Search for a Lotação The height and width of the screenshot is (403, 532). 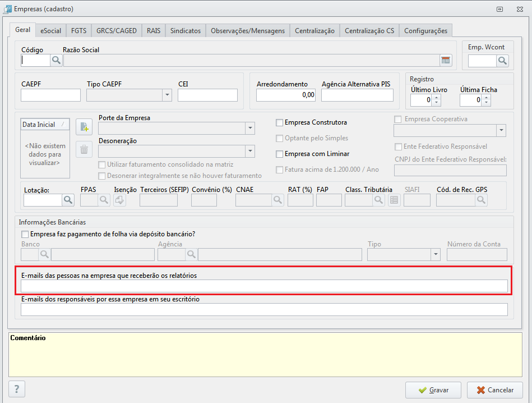click(x=68, y=200)
